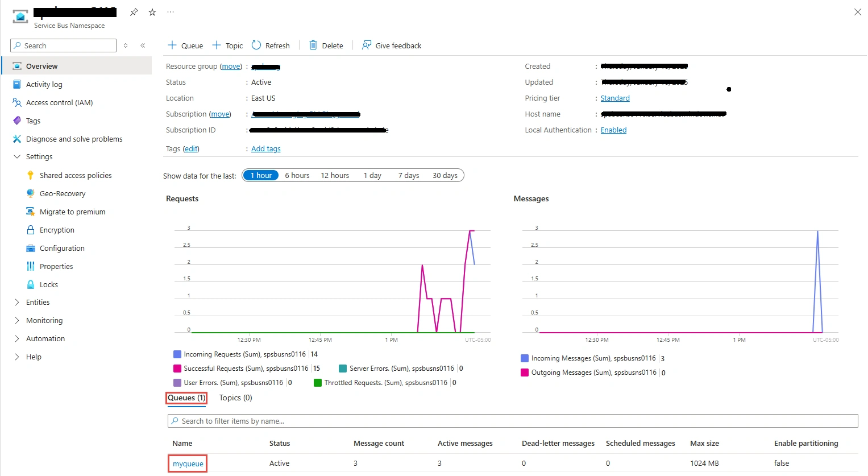The image size is (868, 476).
Task: Click the Geo-Recovery globe icon
Action: 31,193
